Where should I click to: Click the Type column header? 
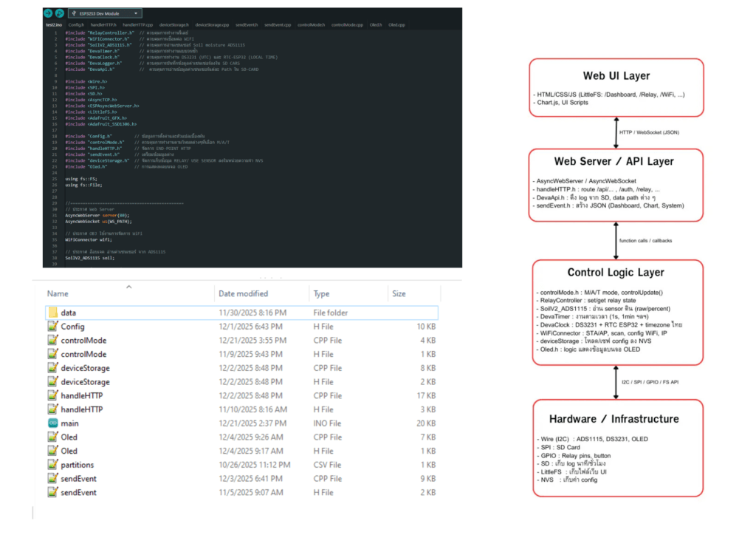(321, 294)
